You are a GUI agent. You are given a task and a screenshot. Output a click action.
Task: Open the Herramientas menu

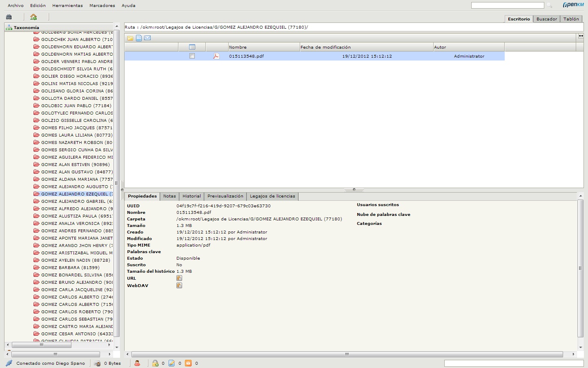click(67, 5)
